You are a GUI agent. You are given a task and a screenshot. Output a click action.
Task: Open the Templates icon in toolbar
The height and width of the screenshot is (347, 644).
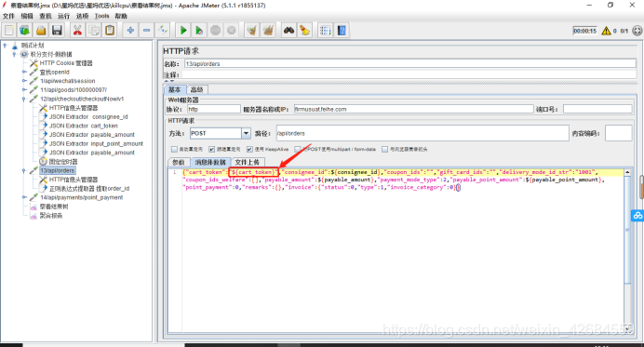click(24, 31)
